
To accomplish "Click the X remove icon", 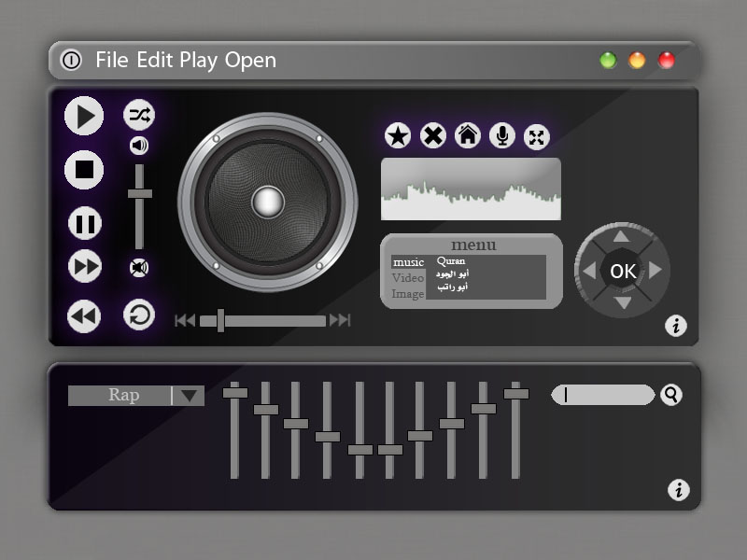I will pyautogui.click(x=433, y=135).
